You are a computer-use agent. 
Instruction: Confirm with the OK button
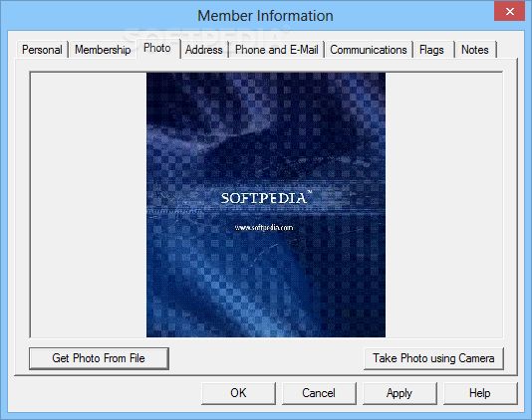point(238,393)
